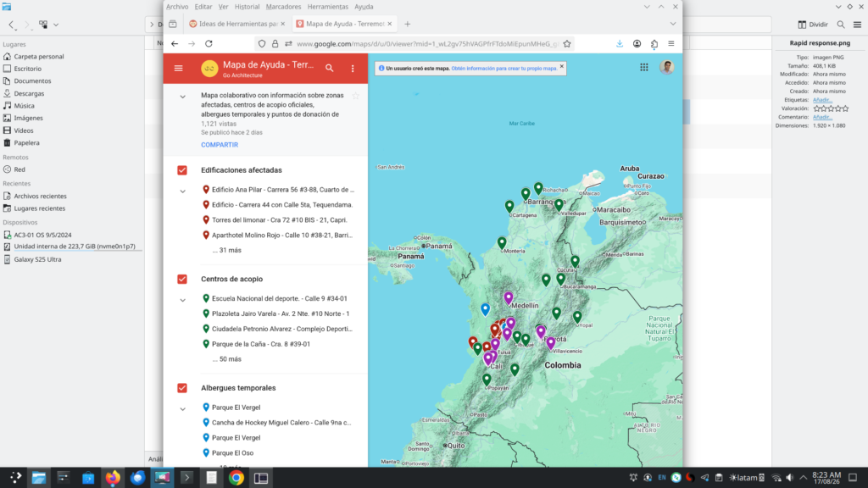The width and height of the screenshot is (868, 488).
Task: Open a new Firefox tab
Action: (x=408, y=24)
